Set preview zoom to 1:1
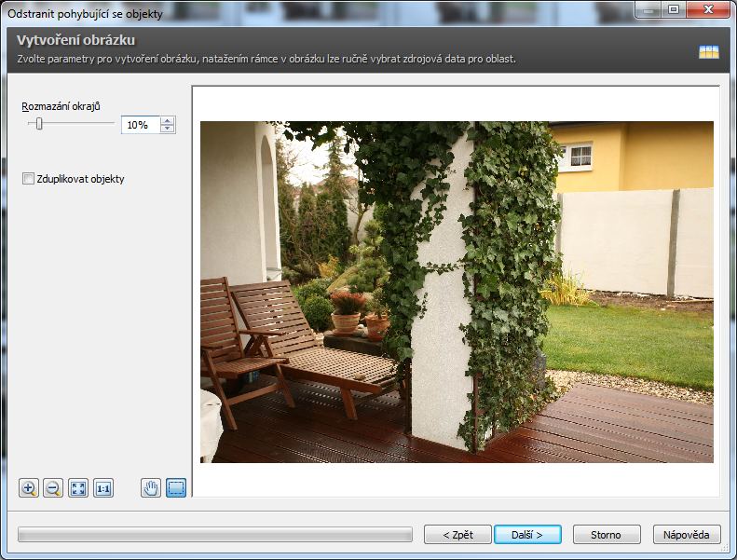The height and width of the screenshot is (560, 737). point(103,488)
